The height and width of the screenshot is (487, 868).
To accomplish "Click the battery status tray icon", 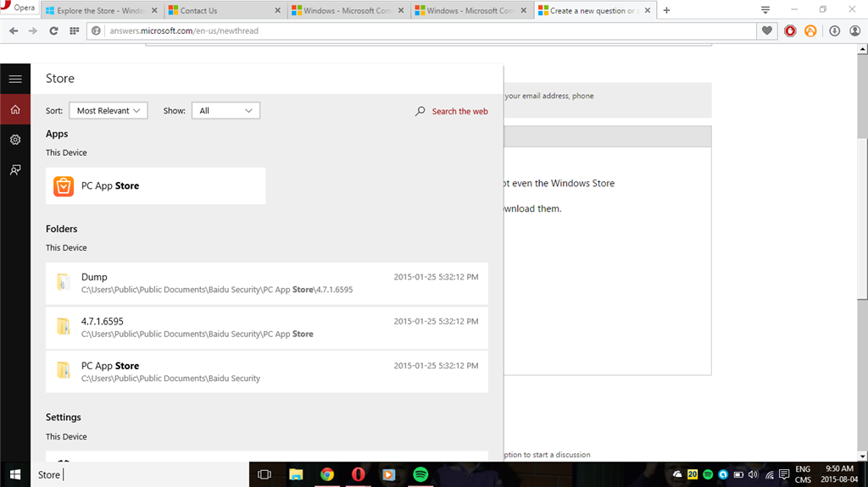I will click(738, 474).
